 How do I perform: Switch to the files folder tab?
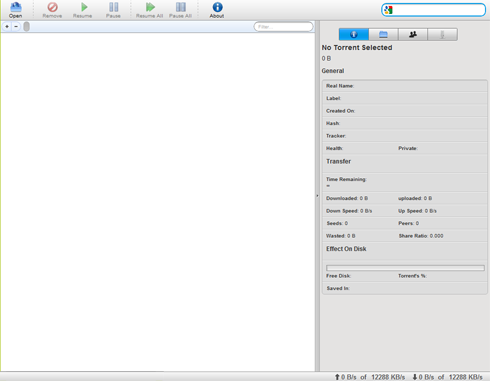tap(383, 34)
